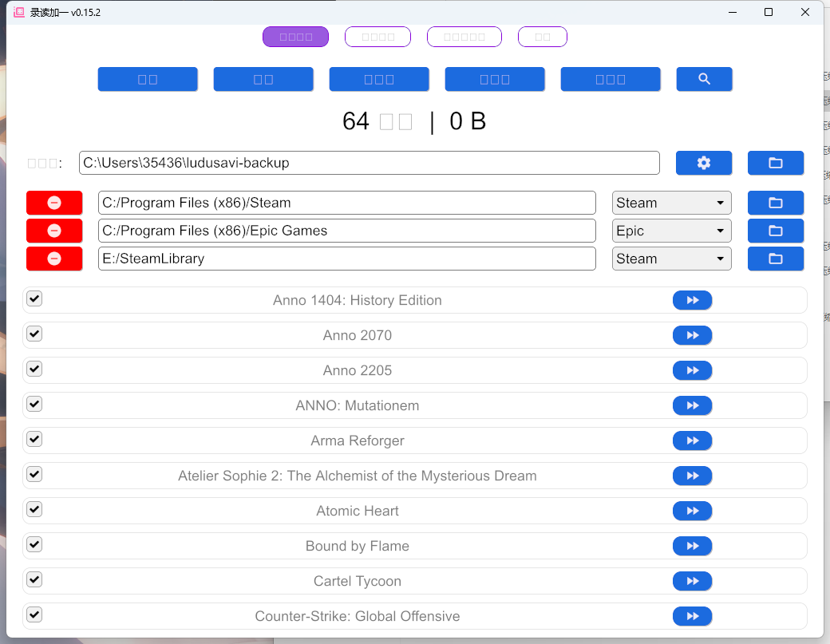Viewport: 830px width, 644px height.
Task: Click the Arma Reforger game title
Action: (358, 441)
